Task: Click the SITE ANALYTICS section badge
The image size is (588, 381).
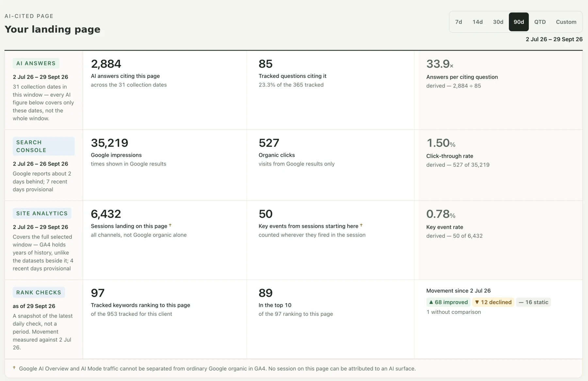Action: 42,214
